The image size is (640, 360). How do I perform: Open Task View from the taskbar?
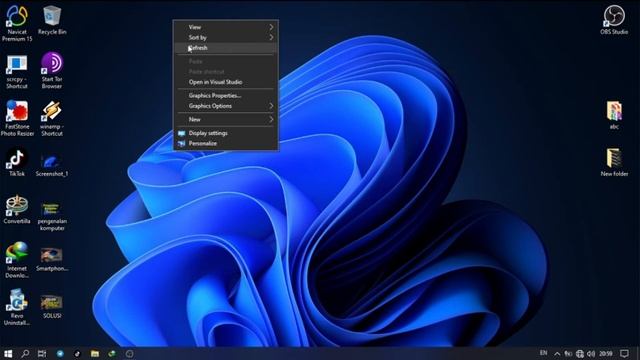(x=42, y=353)
